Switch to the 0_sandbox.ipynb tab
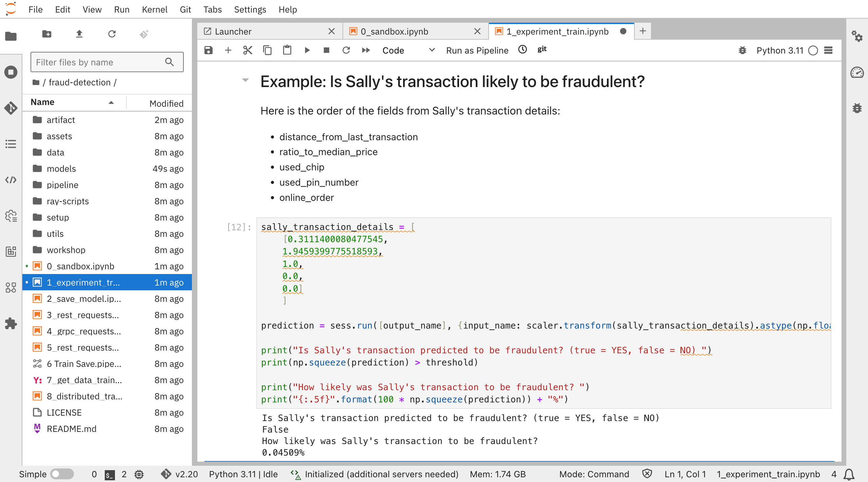The image size is (868, 482). coord(394,32)
